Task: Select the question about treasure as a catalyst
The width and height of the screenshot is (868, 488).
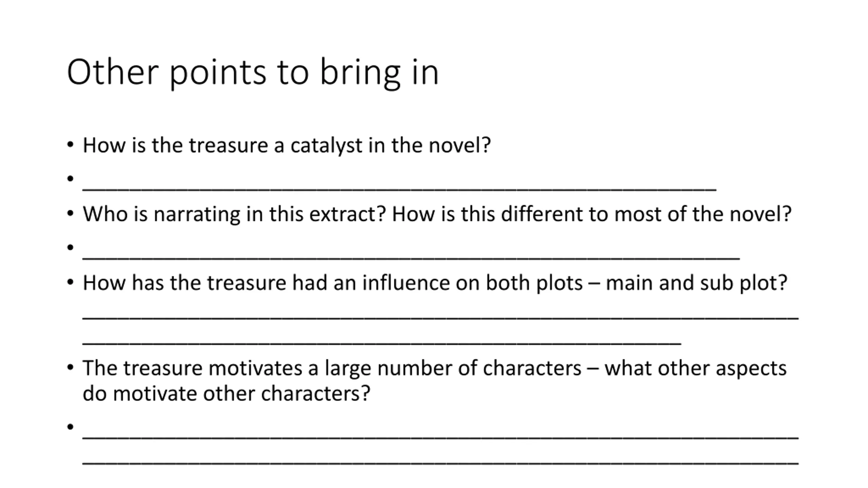Action: pyautogui.click(x=287, y=145)
